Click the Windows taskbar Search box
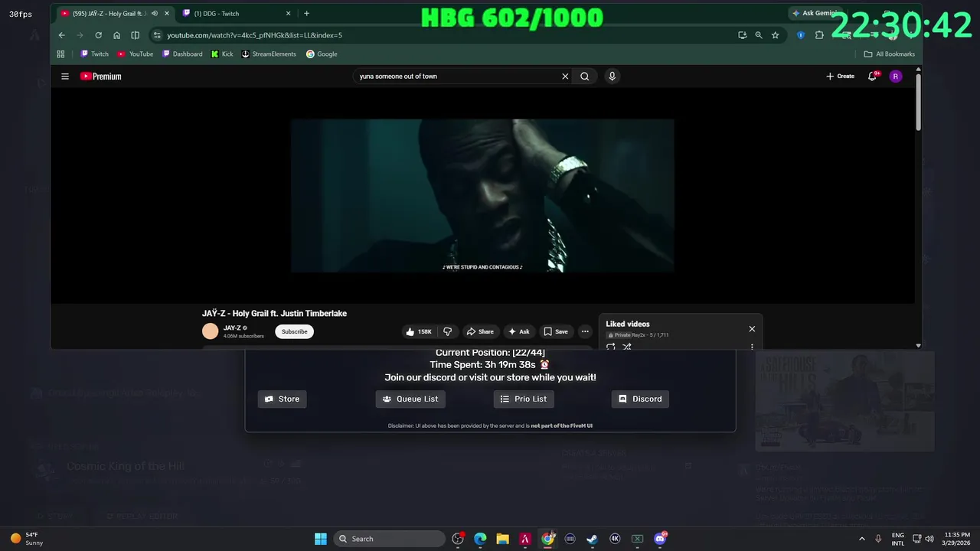Screen dimensions: 980x551 tap(390, 539)
